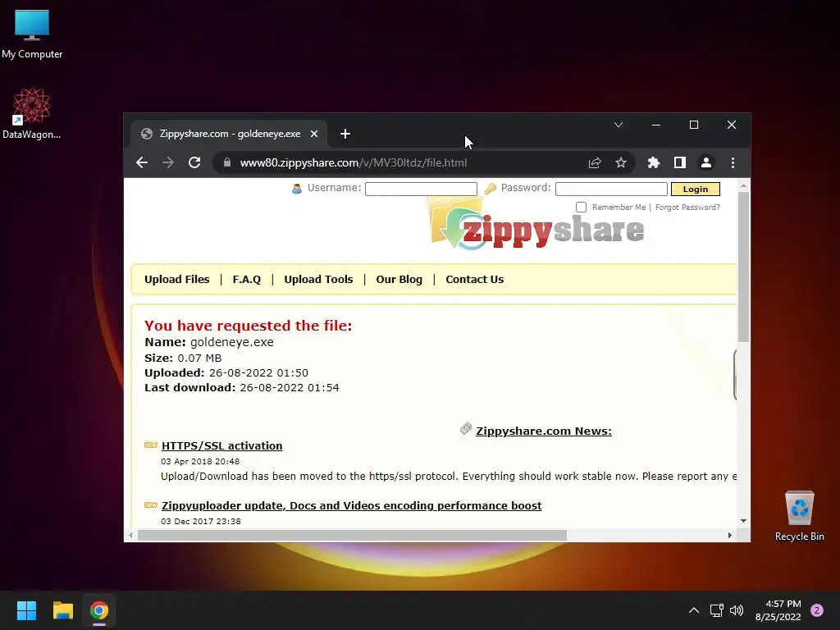Open the F.A.Q page
Screen dimensions: 840x630
[x=247, y=279]
